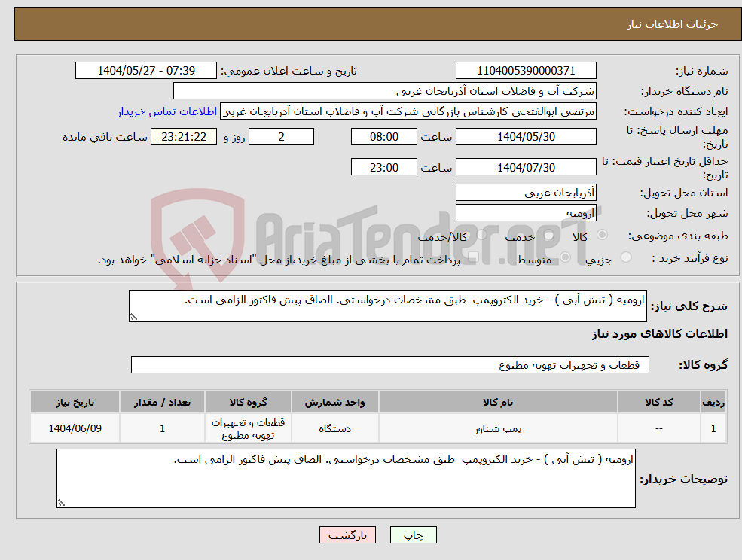742x560 pixels.
Task: Click the شرح کلی نیاز label
Action: tap(689, 306)
